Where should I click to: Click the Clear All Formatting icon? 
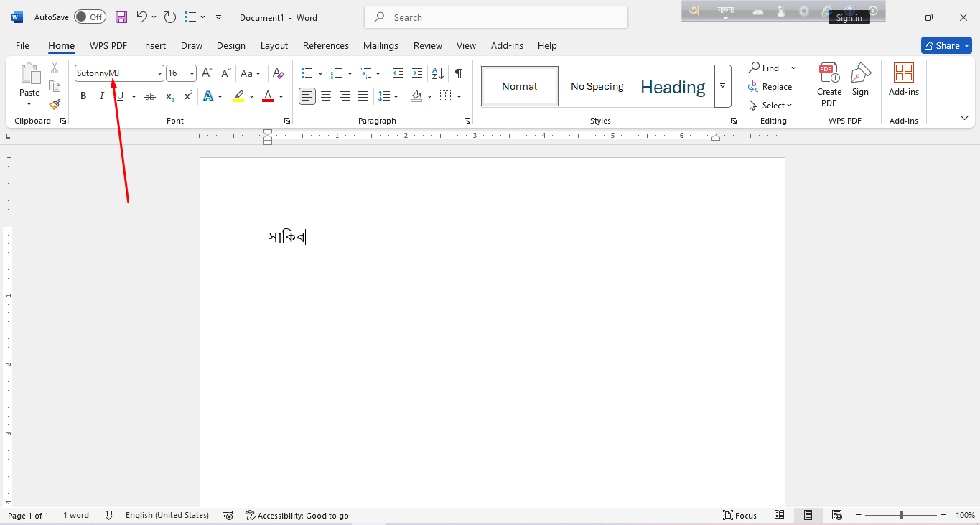pos(279,73)
